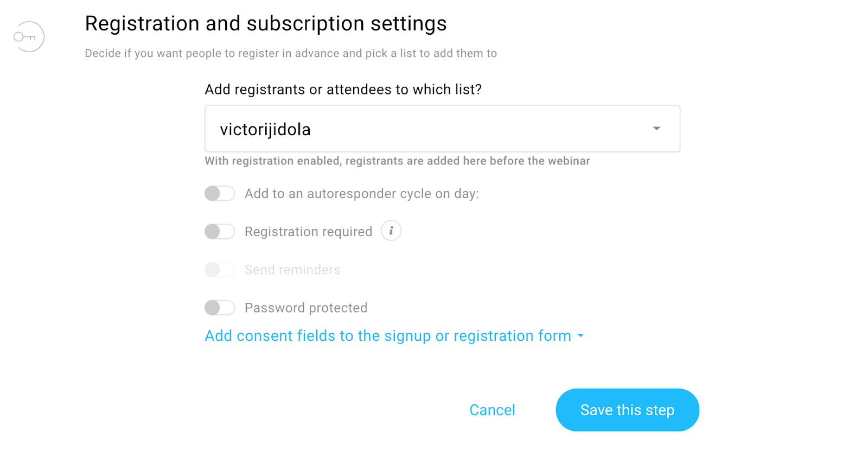Click the key icon beside the settings heading
The width and height of the screenshot is (868, 458).
28,37
